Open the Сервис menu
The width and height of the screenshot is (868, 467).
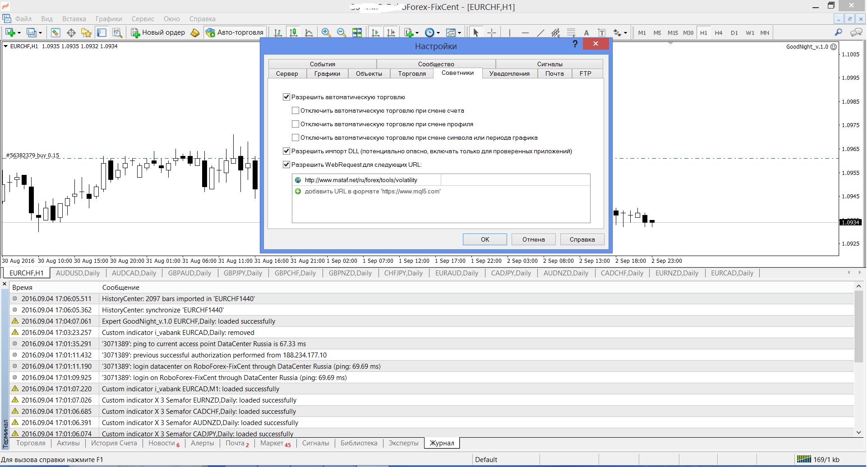point(143,19)
